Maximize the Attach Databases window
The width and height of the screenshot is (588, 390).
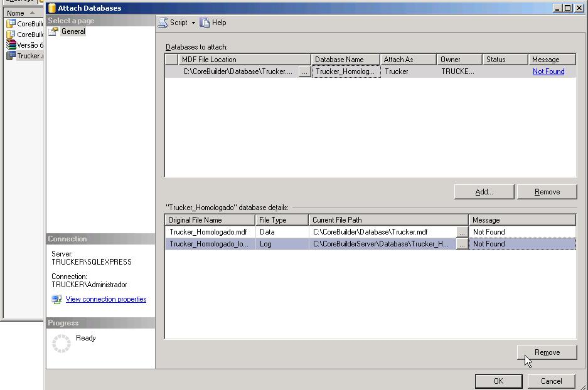[x=568, y=8]
